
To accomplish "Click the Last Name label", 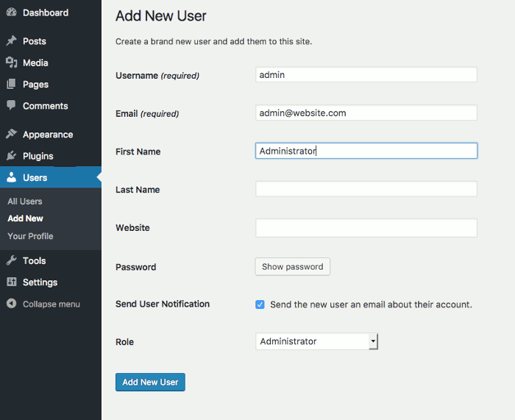I will [x=138, y=190].
